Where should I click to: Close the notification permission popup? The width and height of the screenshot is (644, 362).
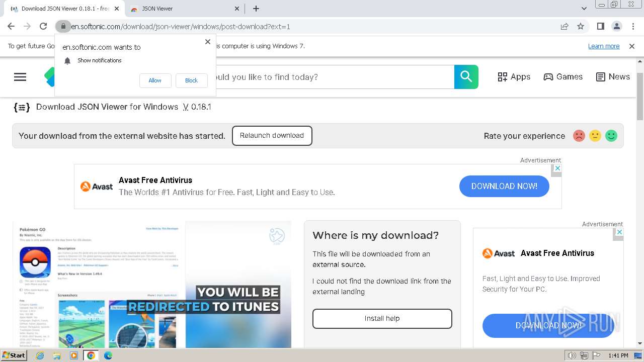coord(208,42)
